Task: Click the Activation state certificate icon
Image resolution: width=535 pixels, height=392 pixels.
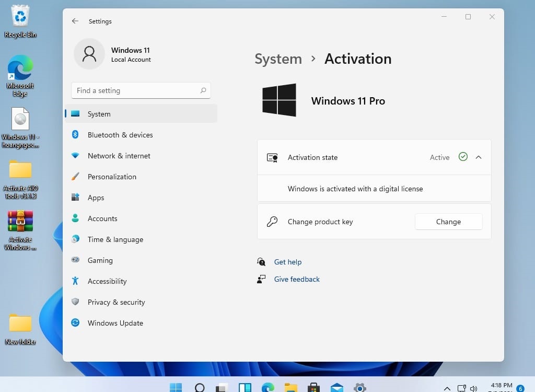Action: 272,157
